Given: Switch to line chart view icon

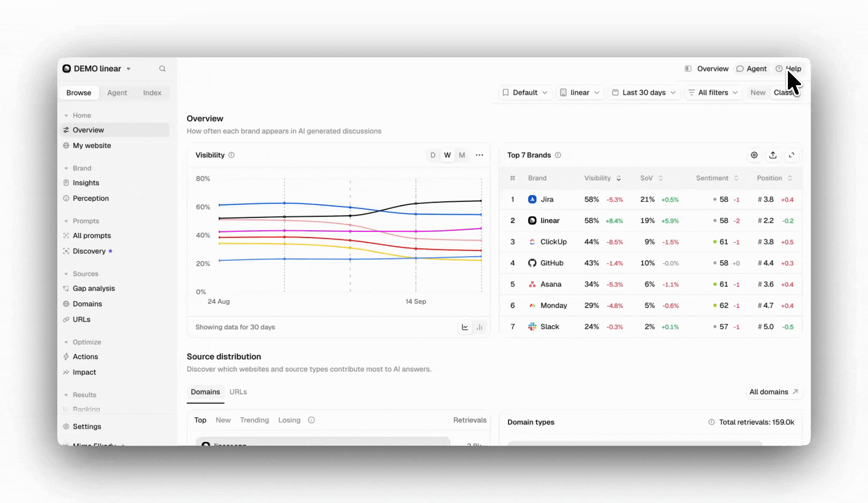Looking at the screenshot, I should (x=465, y=327).
